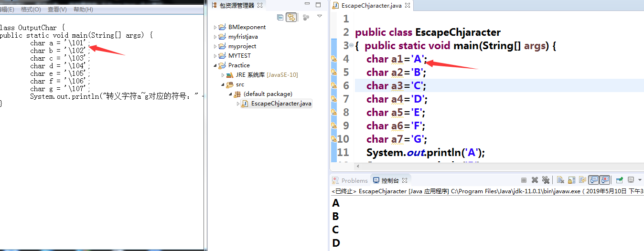Open 格式(O) menu in Notepad

point(31,9)
